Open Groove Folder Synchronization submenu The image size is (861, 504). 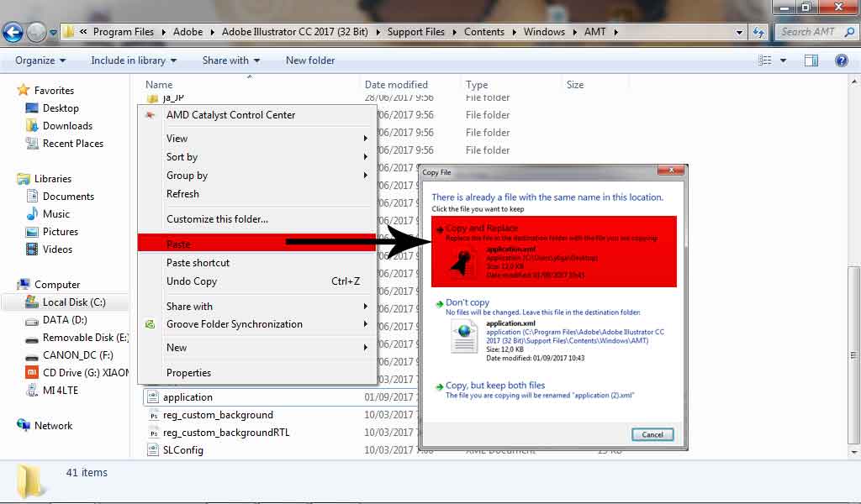256,324
